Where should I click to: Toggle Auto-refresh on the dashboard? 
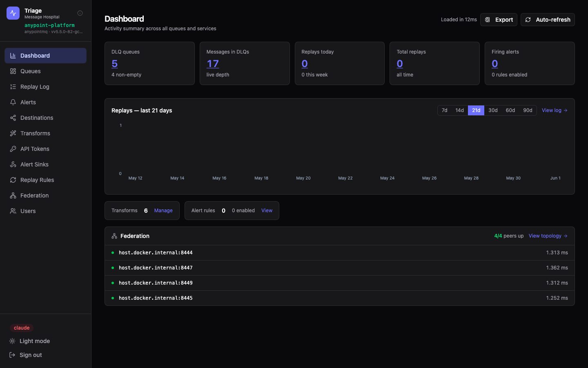coord(548,20)
